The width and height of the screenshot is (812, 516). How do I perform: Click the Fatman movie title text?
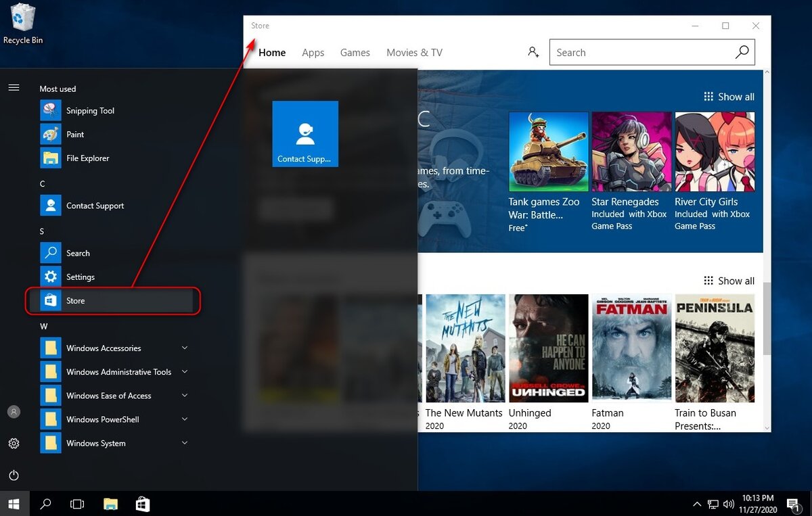[x=608, y=413]
